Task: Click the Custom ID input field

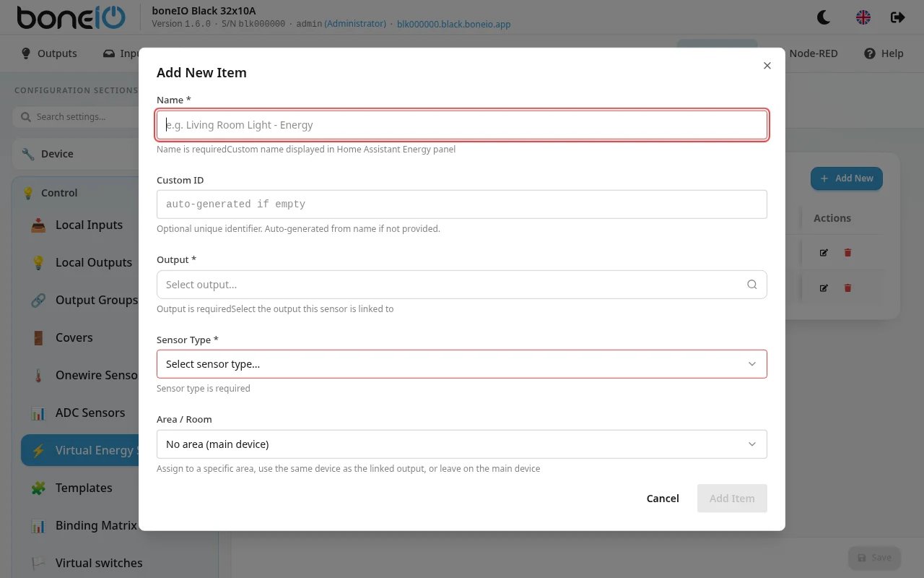Action: (462, 204)
